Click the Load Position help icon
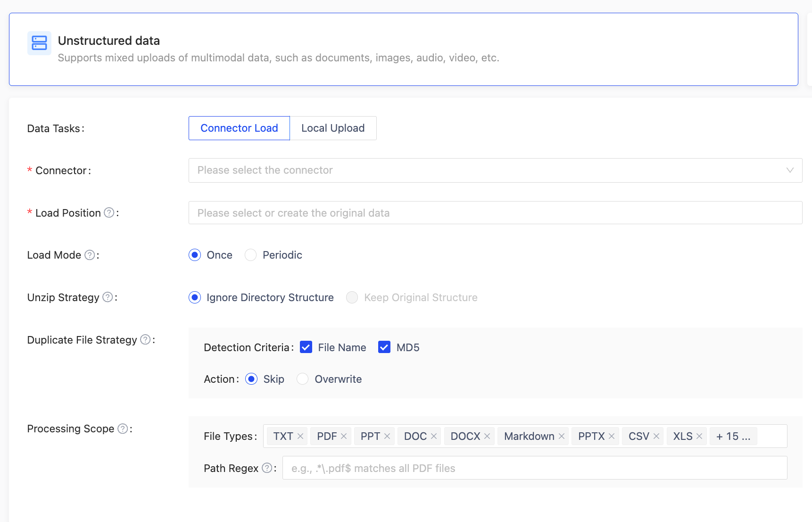This screenshot has width=812, height=522. pos(109,213)
